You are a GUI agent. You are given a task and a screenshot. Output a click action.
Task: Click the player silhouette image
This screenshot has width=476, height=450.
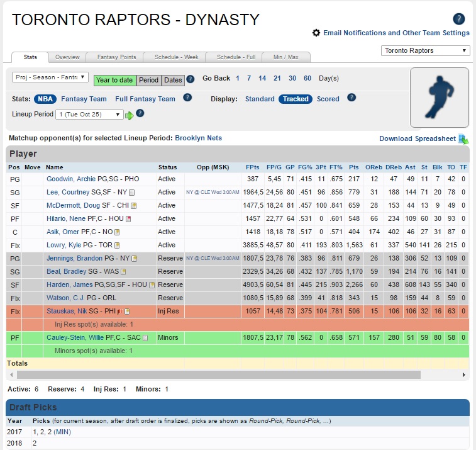pyautogui.click(x=440, y=98)
